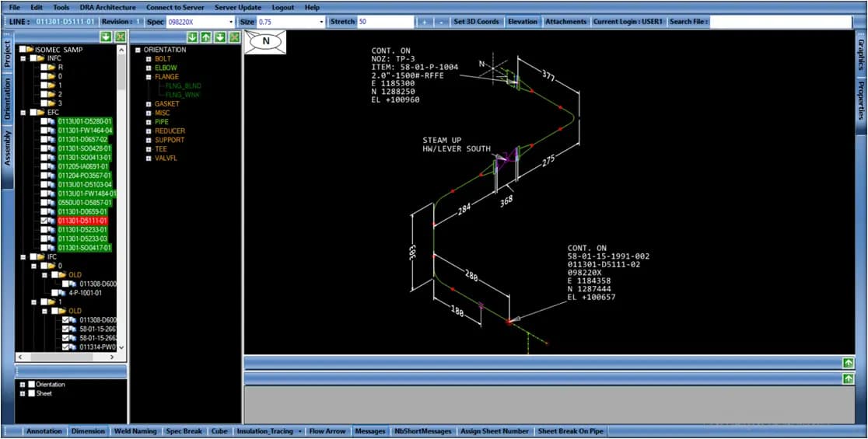
Task: Tick the checkbox for 011301-SO0417-01
Action: coord(44,248)
